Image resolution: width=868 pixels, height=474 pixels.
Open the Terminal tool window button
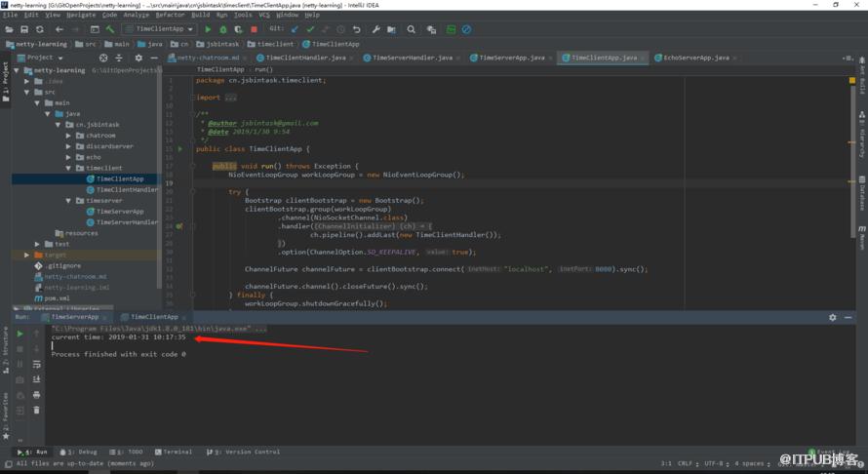pos(174,452)
